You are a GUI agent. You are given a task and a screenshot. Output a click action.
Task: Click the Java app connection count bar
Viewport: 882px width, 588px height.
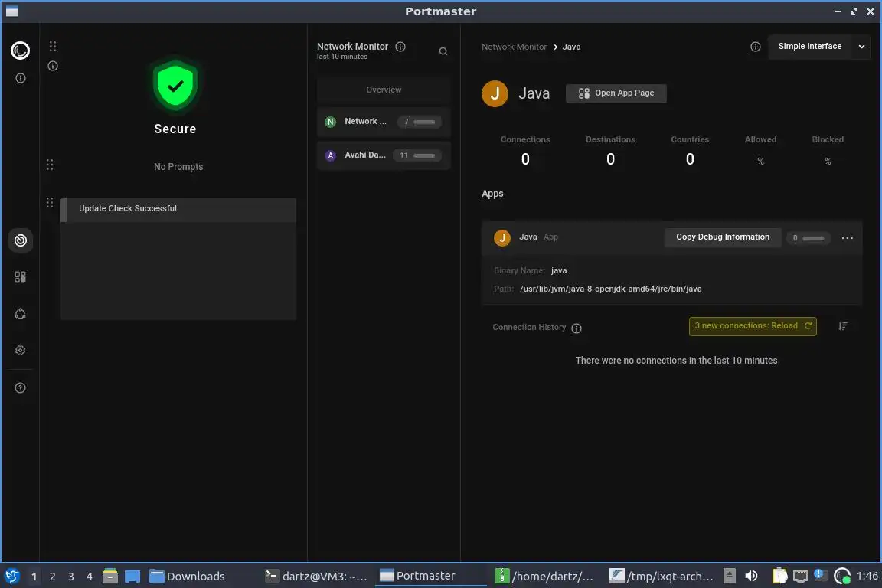pyautogui.click(x=808, y=238)
